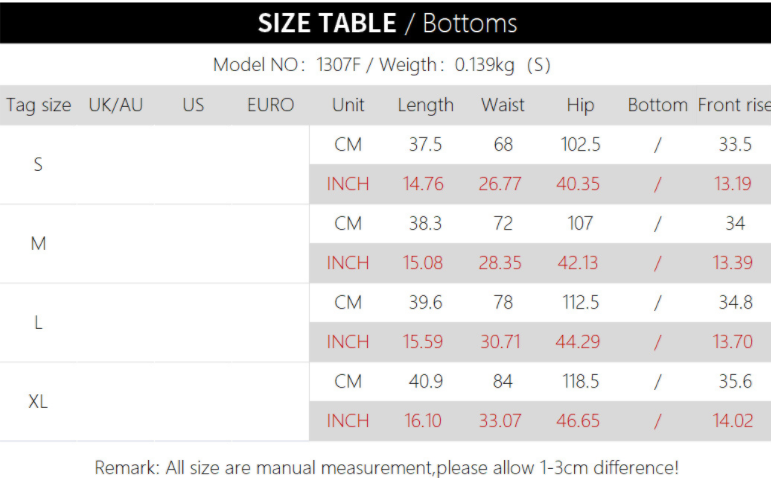Select the 84 waist cell for XL
Image resolution: width=771 pixels, height=478 pixels.
pyautogui.click(x=503, y=381)
